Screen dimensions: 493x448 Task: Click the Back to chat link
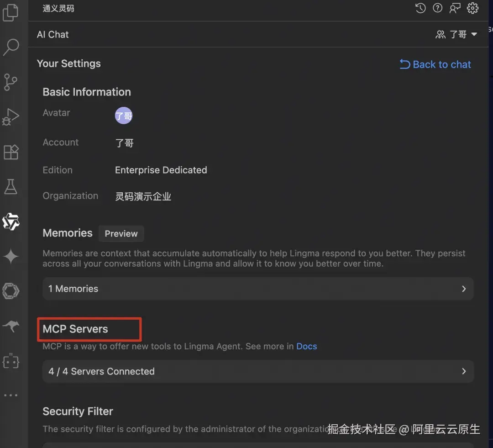tap(435, 64)
